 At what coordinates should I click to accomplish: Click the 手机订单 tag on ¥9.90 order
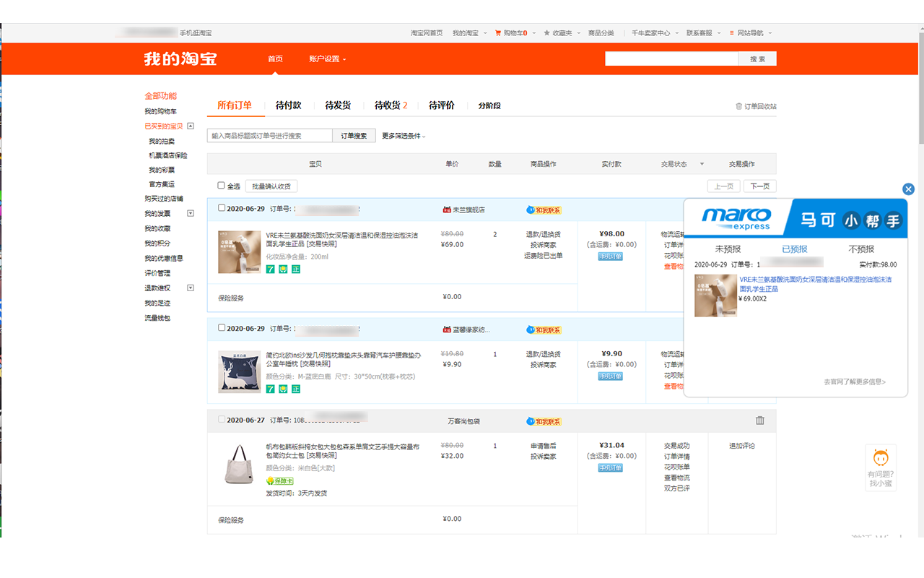[x=611, y=376]
